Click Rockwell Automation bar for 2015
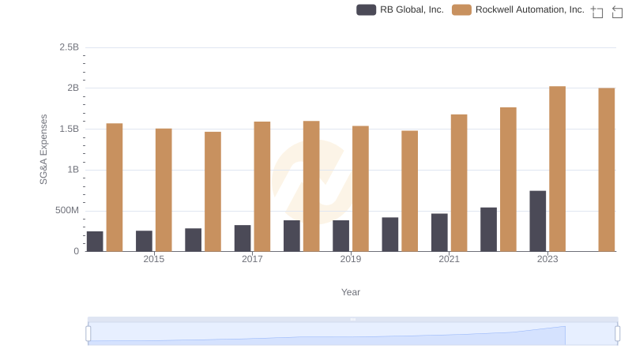 tap(164, 190)
